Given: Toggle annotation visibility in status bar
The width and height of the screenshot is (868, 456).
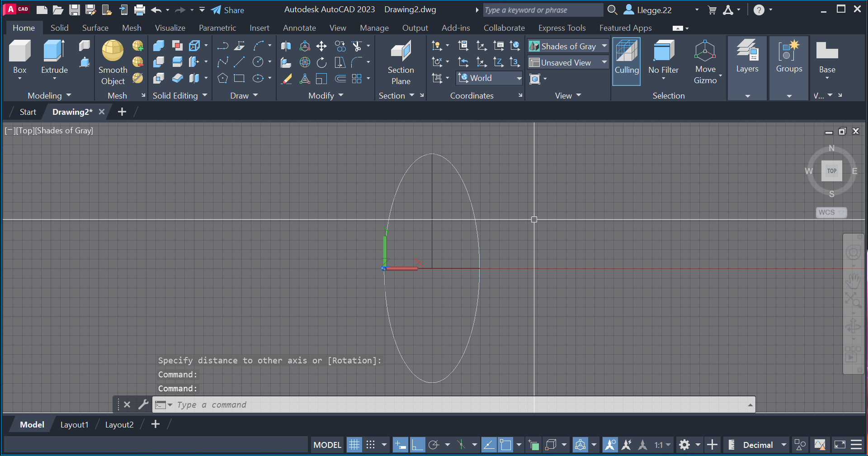Looking at the screenshot, I should point(610,445).
